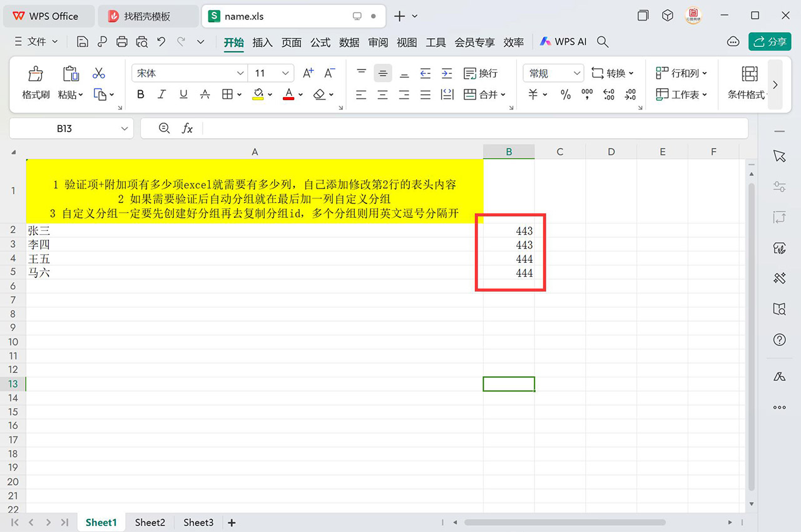This screenshot has width=801, height=532.
Task: Toggle bold formatting with the B button
Action: [x=140, y=94]
